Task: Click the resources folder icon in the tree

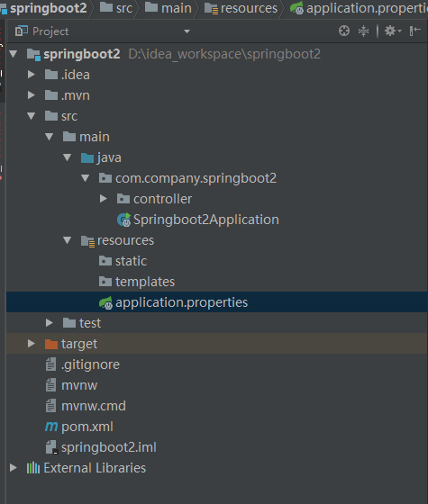Action: click(87, 241)
